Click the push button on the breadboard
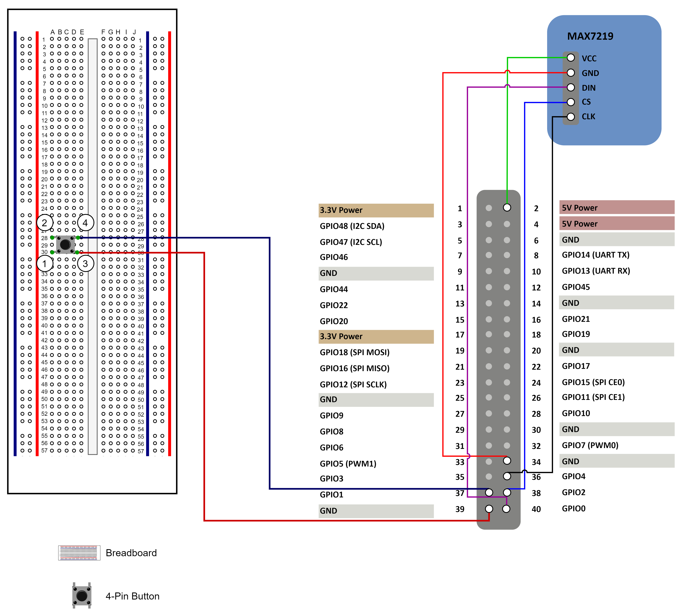681x616 pixels. click(x=65, y=244)
